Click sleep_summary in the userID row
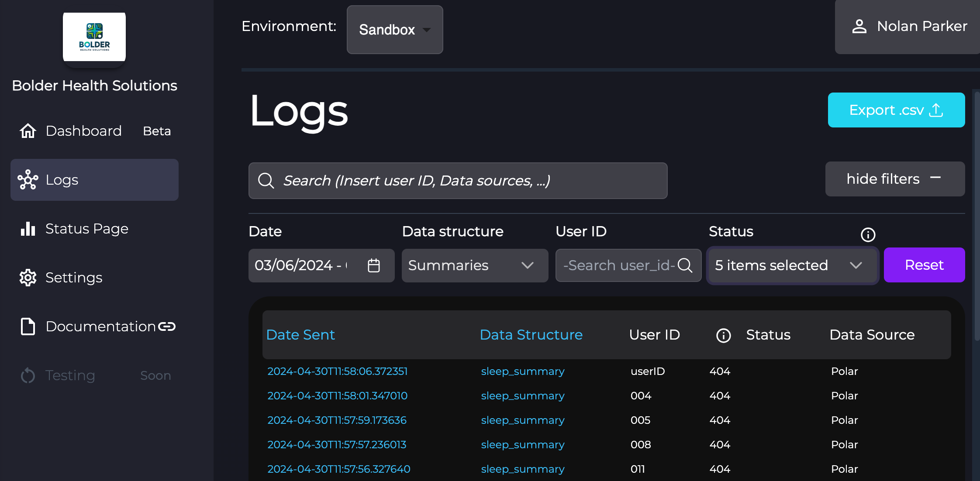This screenshot has height=481, width=980. 523,371
